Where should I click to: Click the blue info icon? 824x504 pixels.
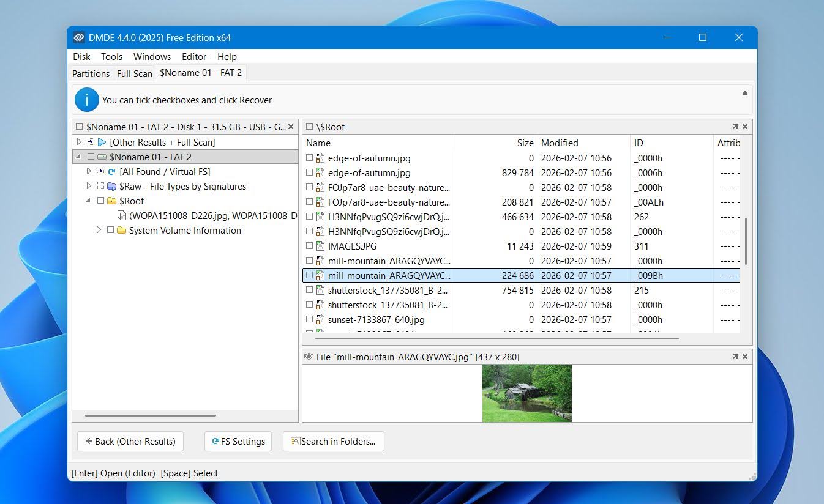coord(87,100)
